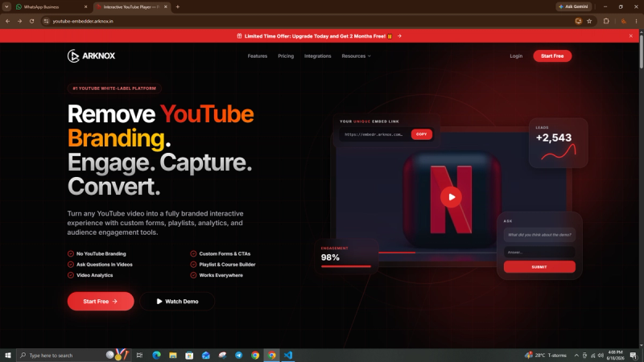Click the Windows taskbar search box
The width and height of the screenshot is (644, 362).
coord(74,355)
